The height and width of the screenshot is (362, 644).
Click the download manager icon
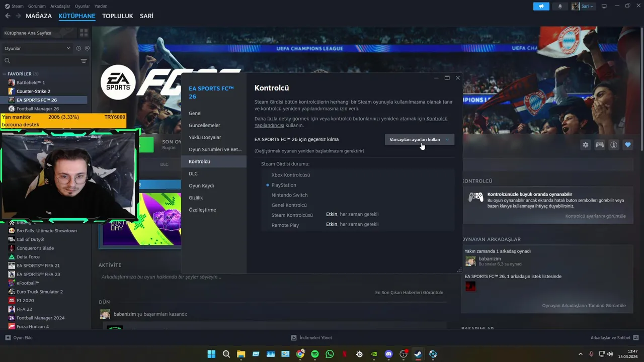pos(294,338)
